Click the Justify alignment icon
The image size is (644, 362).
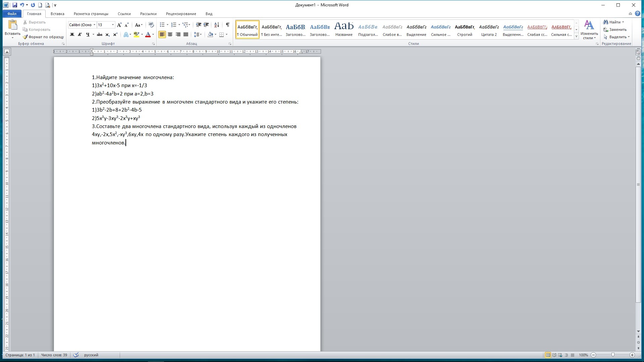[186, 35]
